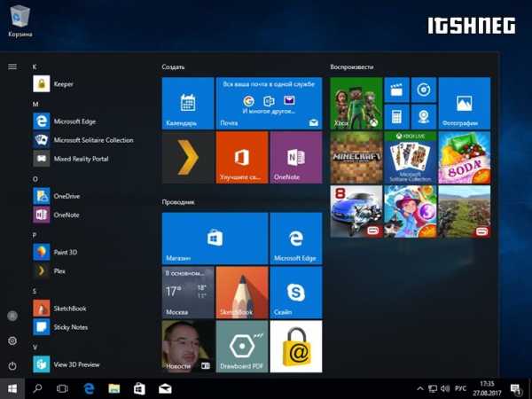Open the Camera webcam small tile
Screen dimensions: 532x399
coord(424,117)
